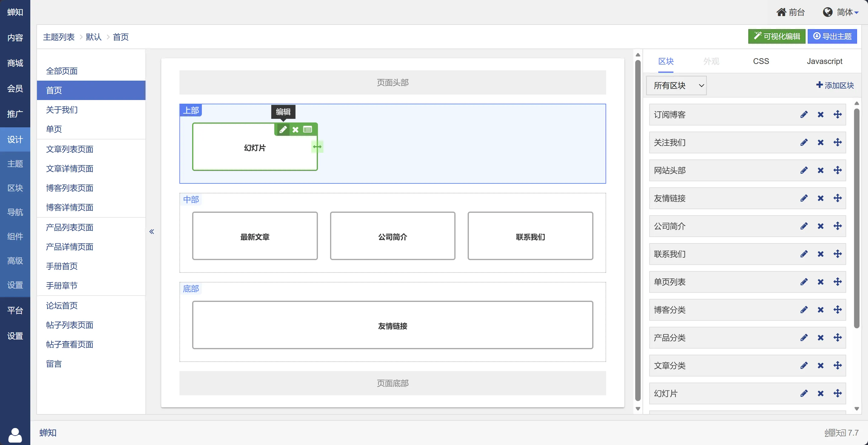Open the user profile avatar icon

click(x=15, y=435)
